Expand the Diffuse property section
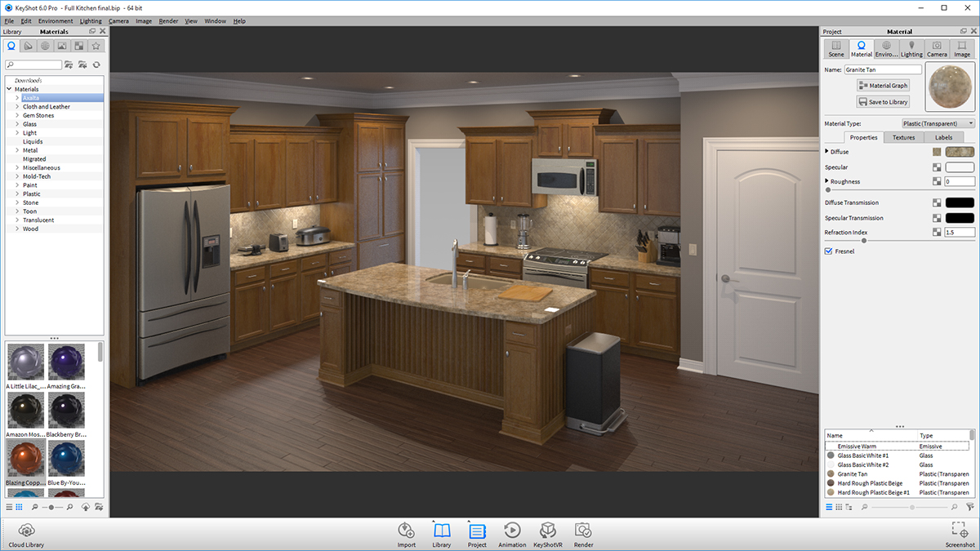Image resolution: width=980 pixels, height=551 pixels. pos(827,151)
